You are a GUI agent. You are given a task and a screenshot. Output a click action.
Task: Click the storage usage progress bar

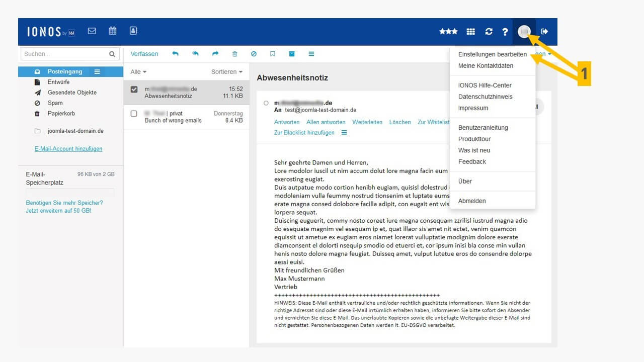(x=70, y=193)
